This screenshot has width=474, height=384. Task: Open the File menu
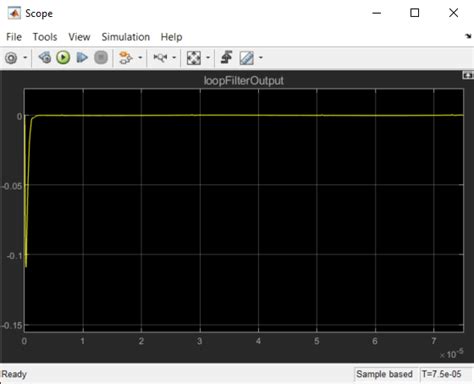(x=14, y=37)
